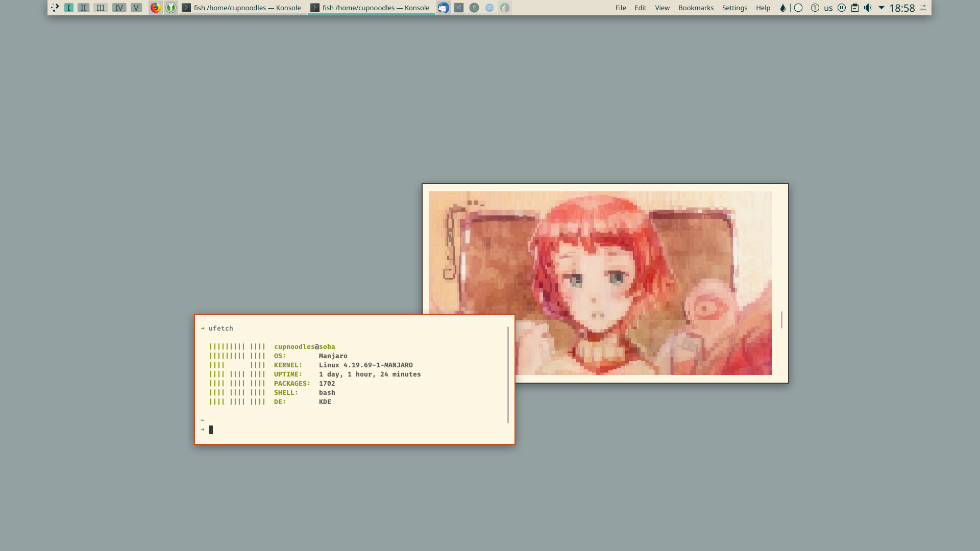This screenshot has width=980, height=551.
Task: Open the audio volume tray icon
Action: pos(868,8)
